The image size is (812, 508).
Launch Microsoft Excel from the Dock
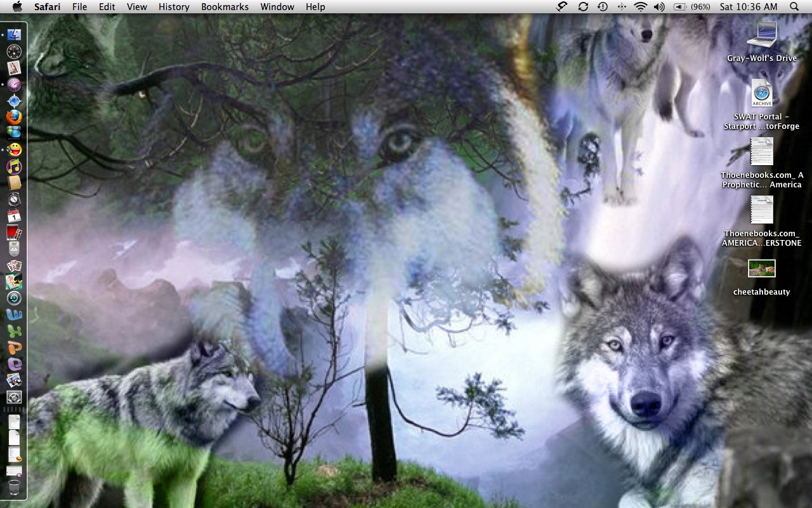pyautogui.click(x=14, y=331)
